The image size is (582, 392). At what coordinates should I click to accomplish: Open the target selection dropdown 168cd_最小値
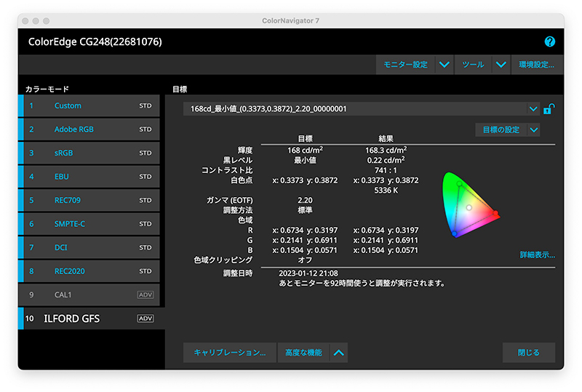tap(361, 109)
